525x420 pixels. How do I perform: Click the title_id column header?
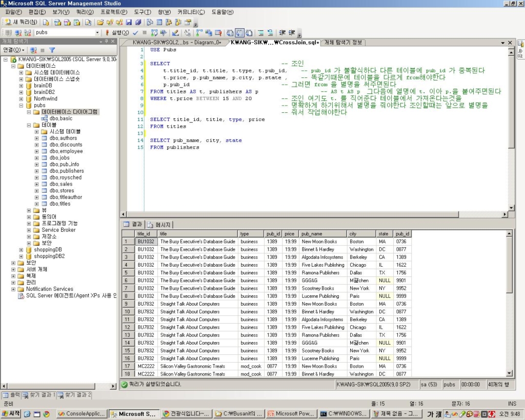coord(146,234)
